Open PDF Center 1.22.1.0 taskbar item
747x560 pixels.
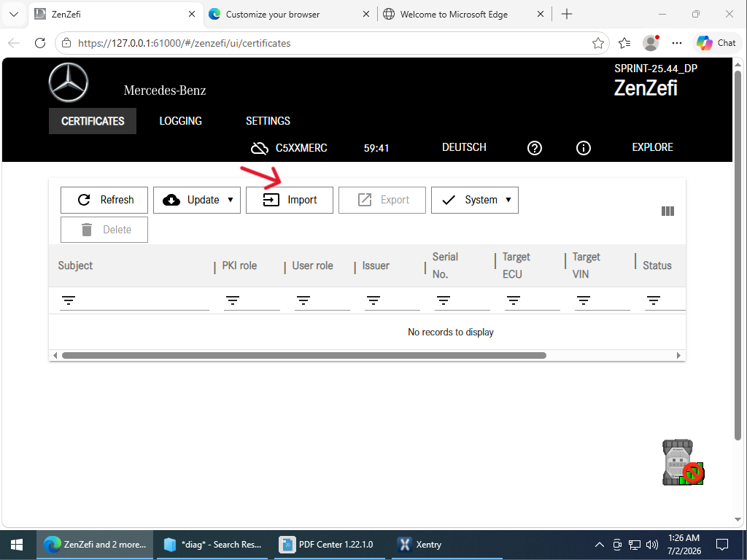(328, 545)
